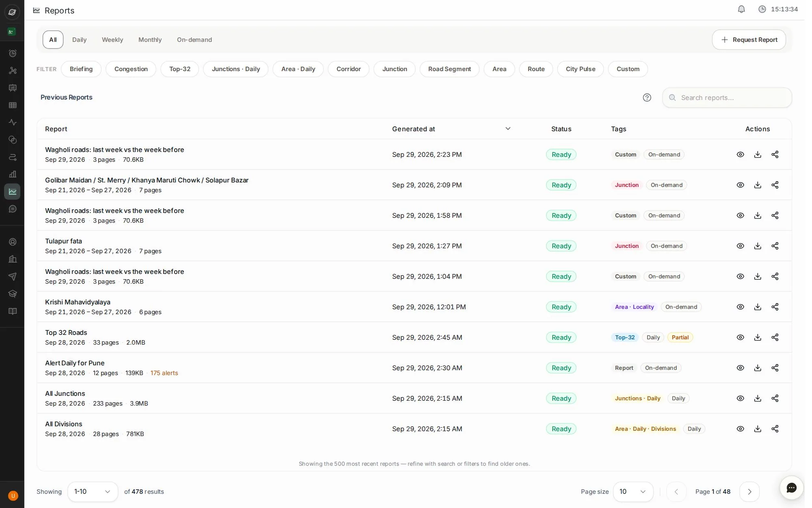Open the green 'tc' workspace icon
Screen dimensions: 812x508
pyautogui.click(x=11, y=32)
